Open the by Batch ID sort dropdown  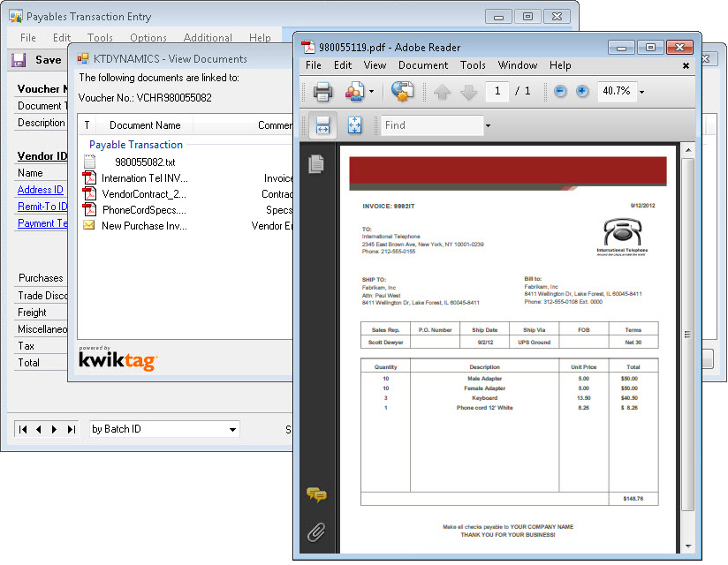tap(232, 430)
